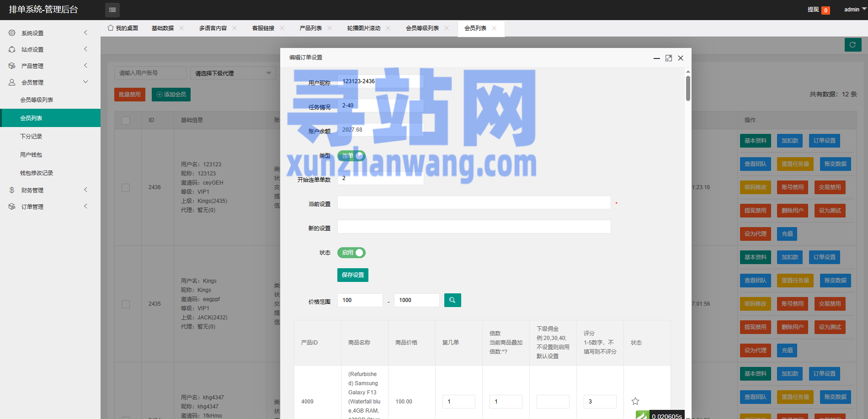This screenshot has width=868, height=419.
Task: Click 充值 for member 2435
Action: coord(787,350)
